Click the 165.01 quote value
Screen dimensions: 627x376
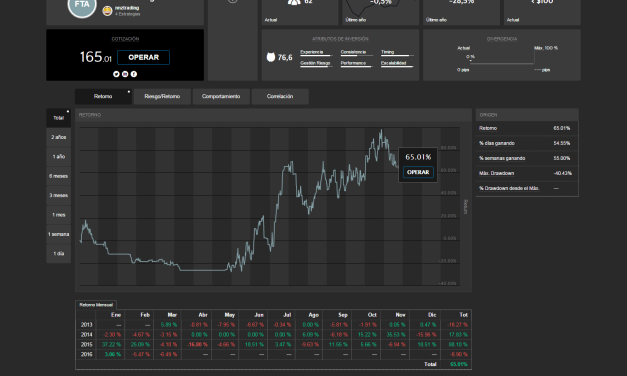click(x=96, y=57)
